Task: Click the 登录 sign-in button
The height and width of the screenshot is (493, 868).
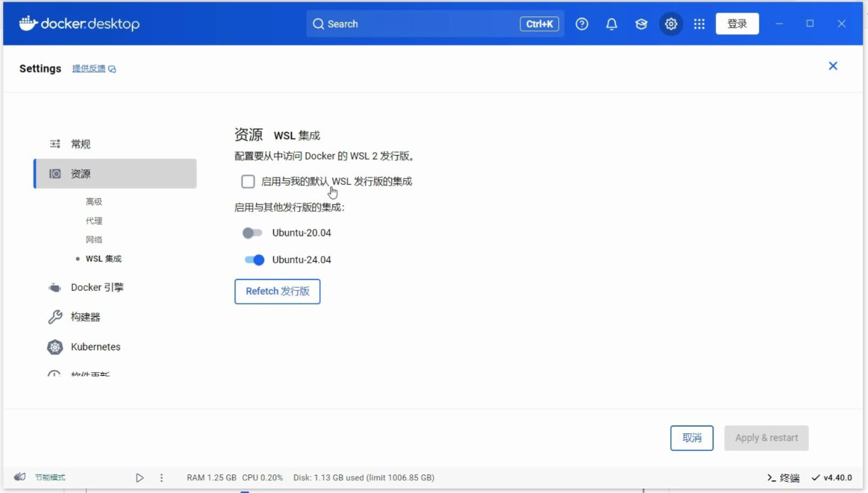Action: point(737,24)
